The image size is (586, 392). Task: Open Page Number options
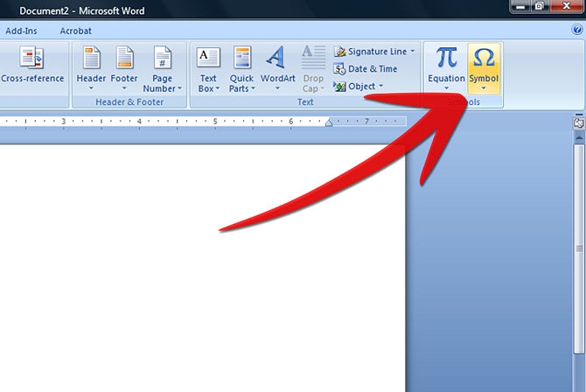pos(162,69)
